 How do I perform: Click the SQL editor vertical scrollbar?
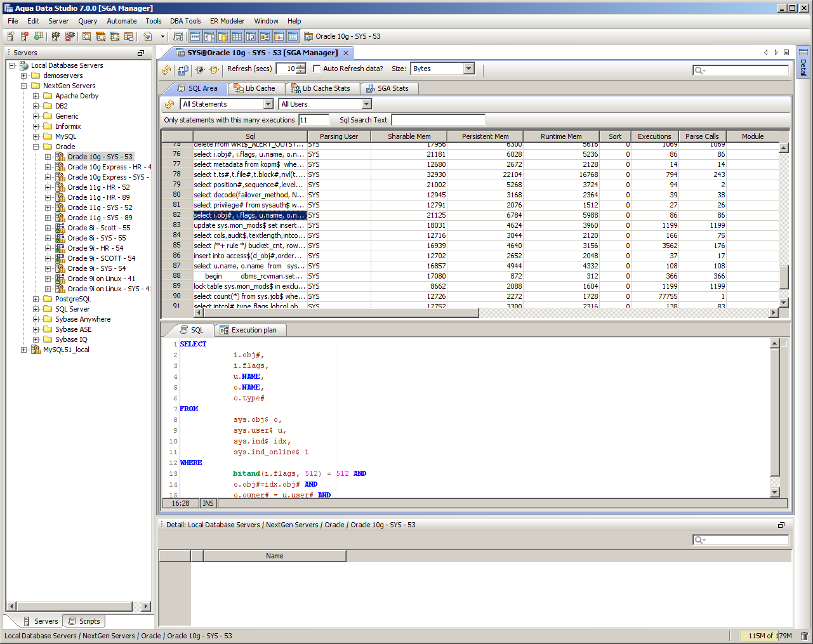(774, 418)
